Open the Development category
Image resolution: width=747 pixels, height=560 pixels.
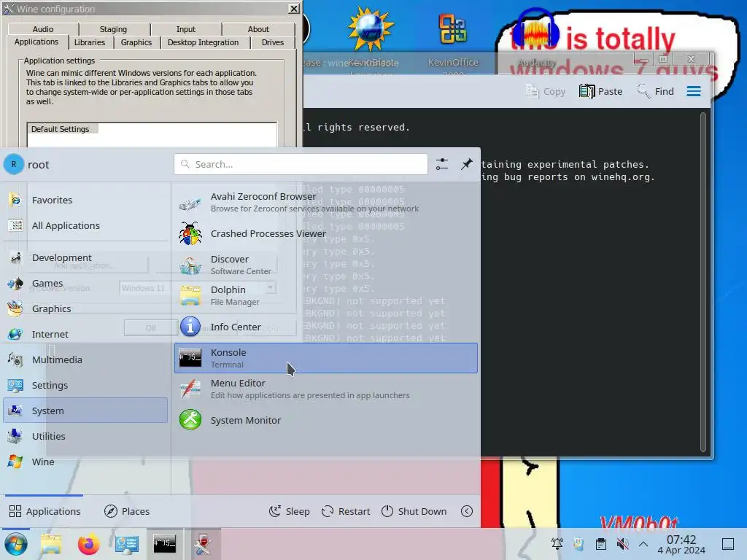click(86, 257)
